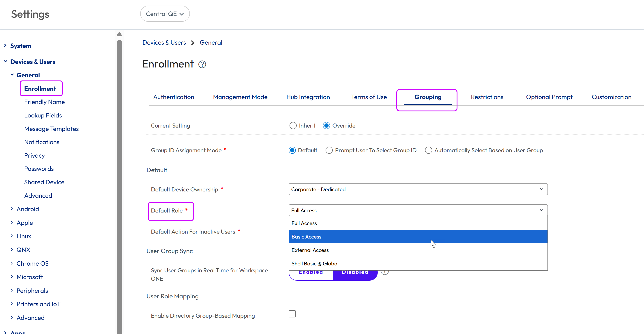Expand Printers and IoT section
Screen dimensions: 644x334
[12, 304]
